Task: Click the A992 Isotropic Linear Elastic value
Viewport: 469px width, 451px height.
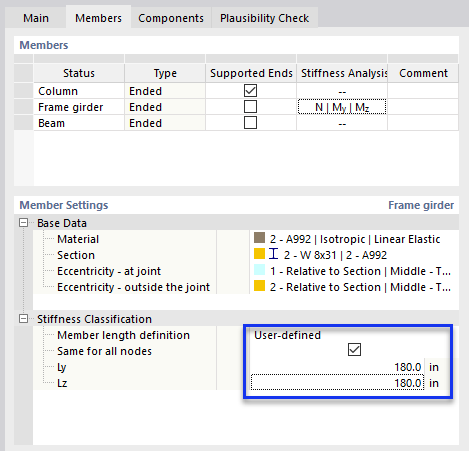Action: pyautogui.click(x=355, y=239)
